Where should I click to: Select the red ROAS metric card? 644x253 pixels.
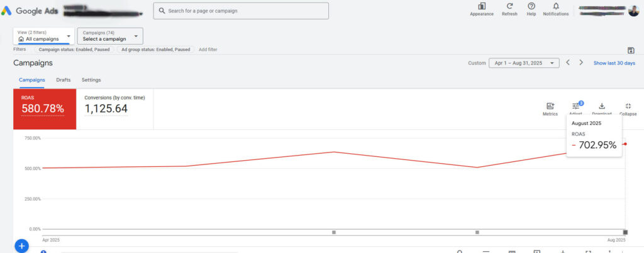45,109
